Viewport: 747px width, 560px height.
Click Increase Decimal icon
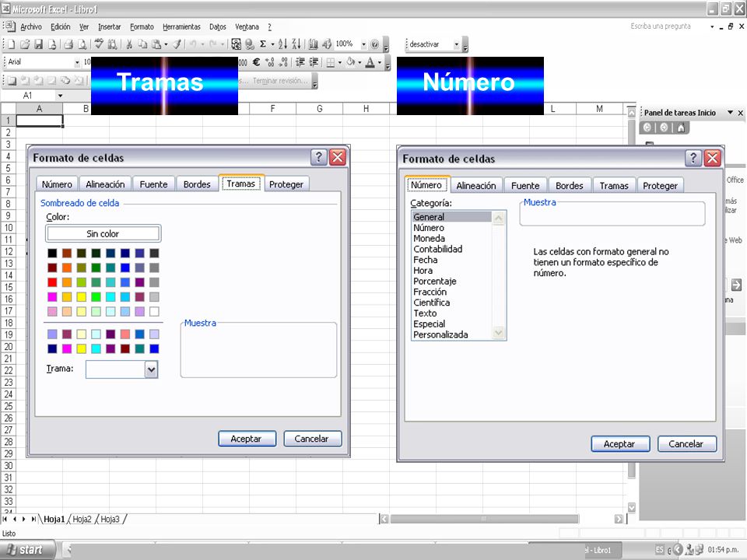(x=270, y=62)
